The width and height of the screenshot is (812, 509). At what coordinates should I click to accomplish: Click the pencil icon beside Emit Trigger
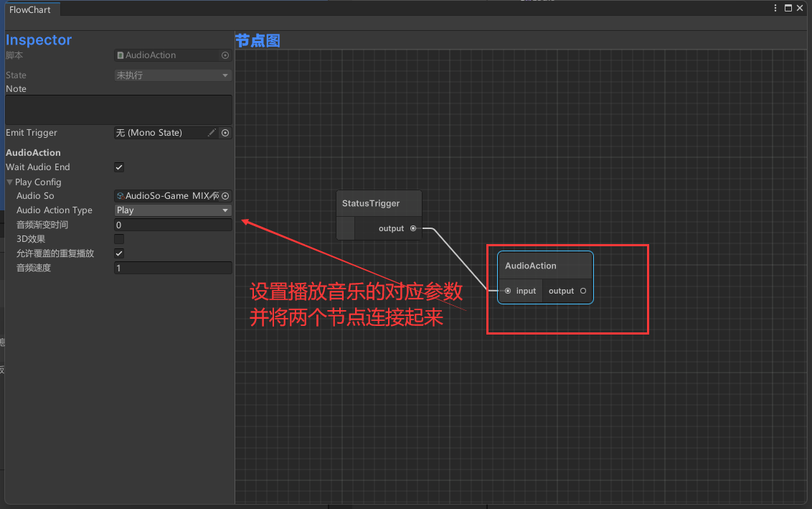point(212,133)
